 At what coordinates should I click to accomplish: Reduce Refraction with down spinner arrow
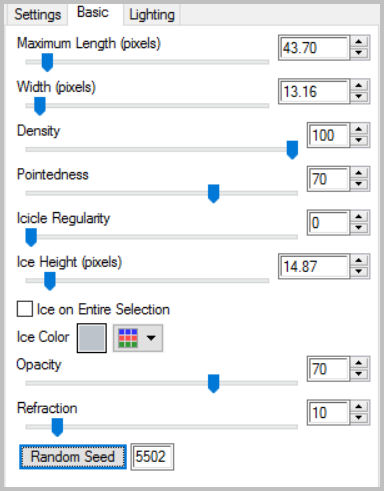pyautogui.click(x=359, y=418)
